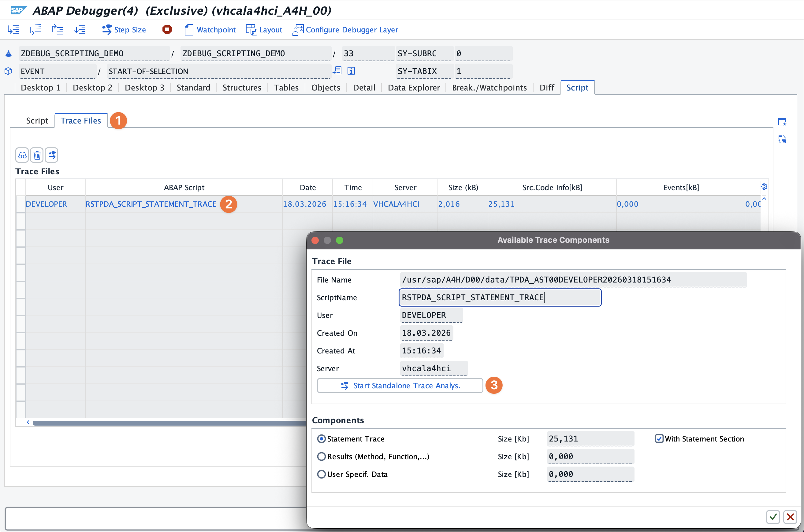Click the horizontal scroll left arrow

tap(28, 422)
